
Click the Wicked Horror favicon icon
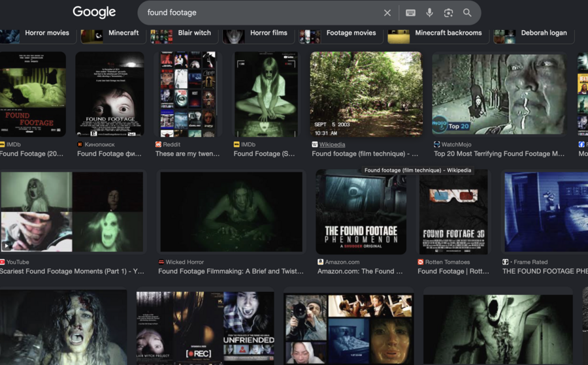tap(161, 262)
